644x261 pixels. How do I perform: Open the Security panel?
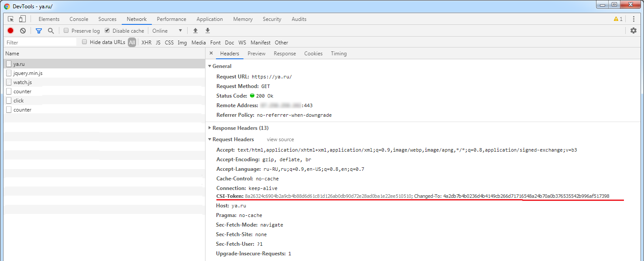(x=272, y=19)
